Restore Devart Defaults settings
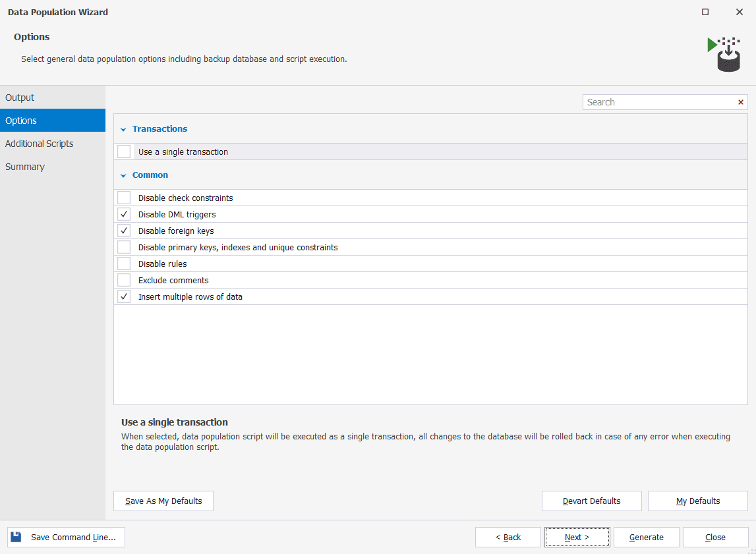The height and width of the screenshot is (554, 756). 591,501
